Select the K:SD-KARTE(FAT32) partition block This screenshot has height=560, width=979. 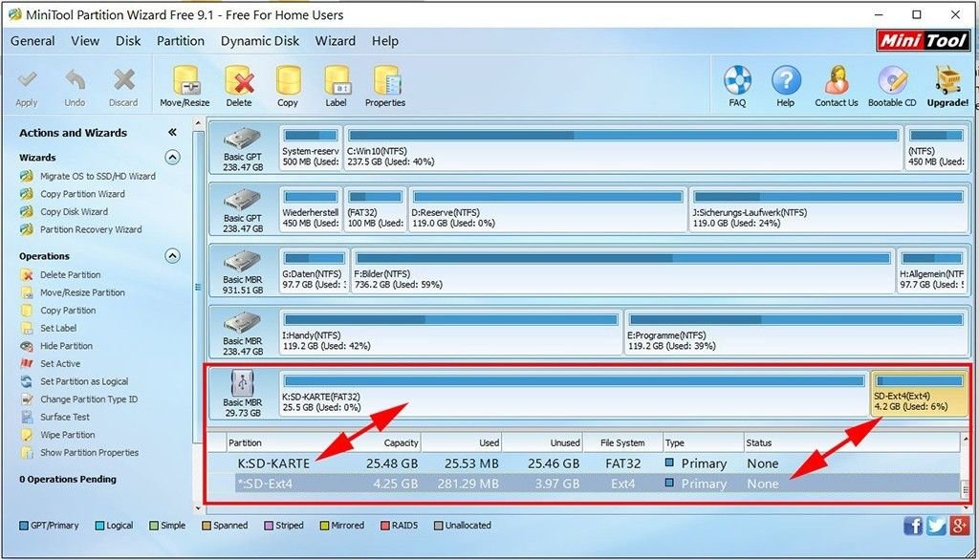(x=574, y=394)
